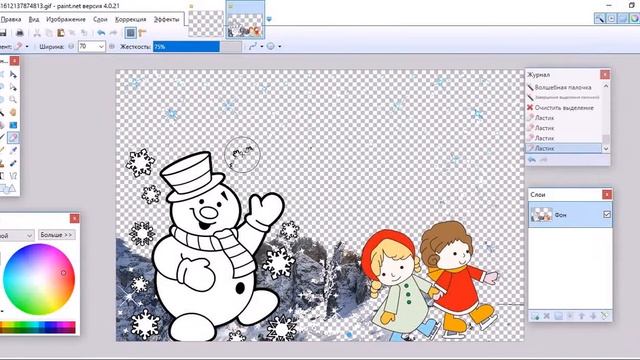Click History panel scroll up arrow
The image size is (640, 360).
(606, 86)
